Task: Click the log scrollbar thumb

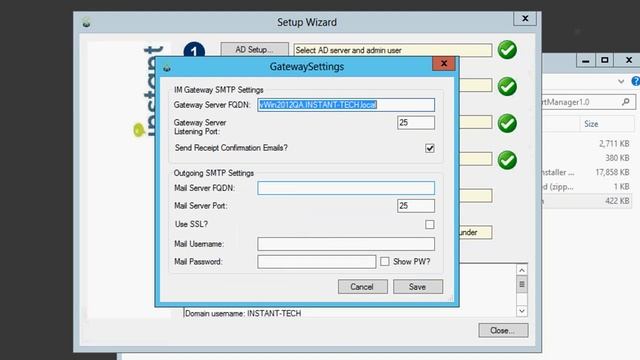Action: 522,284
